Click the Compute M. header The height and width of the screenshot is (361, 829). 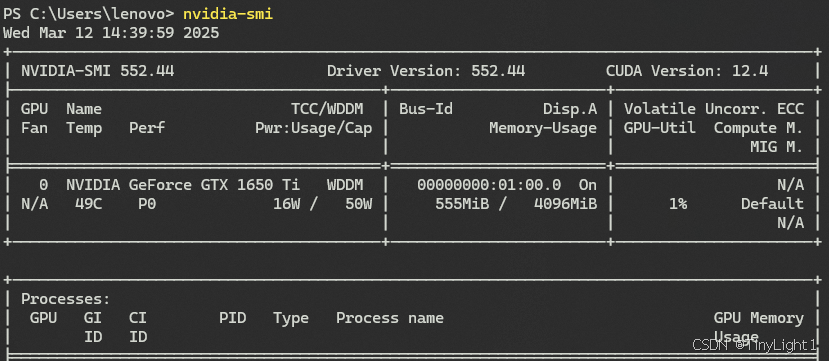(x=759, y=128)
